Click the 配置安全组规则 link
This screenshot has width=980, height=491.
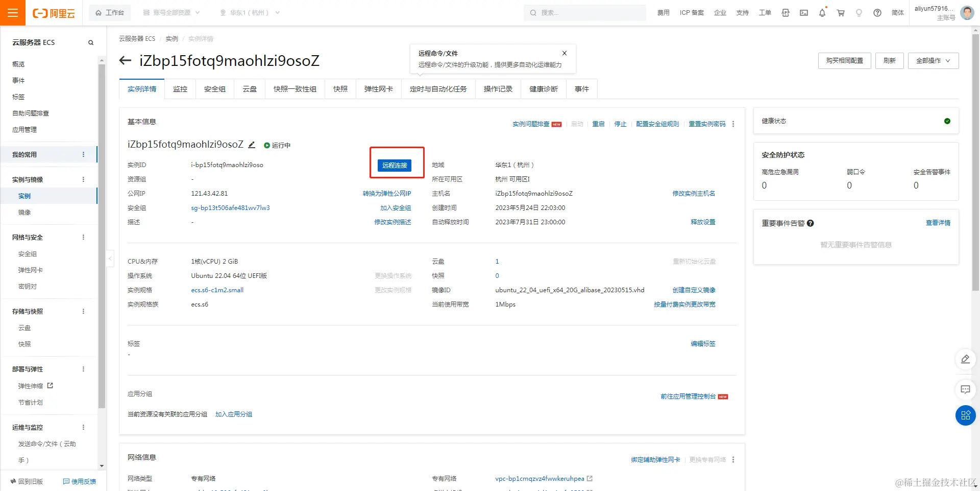[657, 124]
